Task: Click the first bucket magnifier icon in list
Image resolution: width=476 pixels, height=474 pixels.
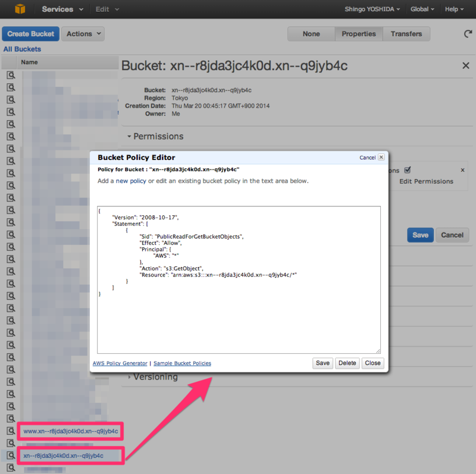Action: [11, 75]
